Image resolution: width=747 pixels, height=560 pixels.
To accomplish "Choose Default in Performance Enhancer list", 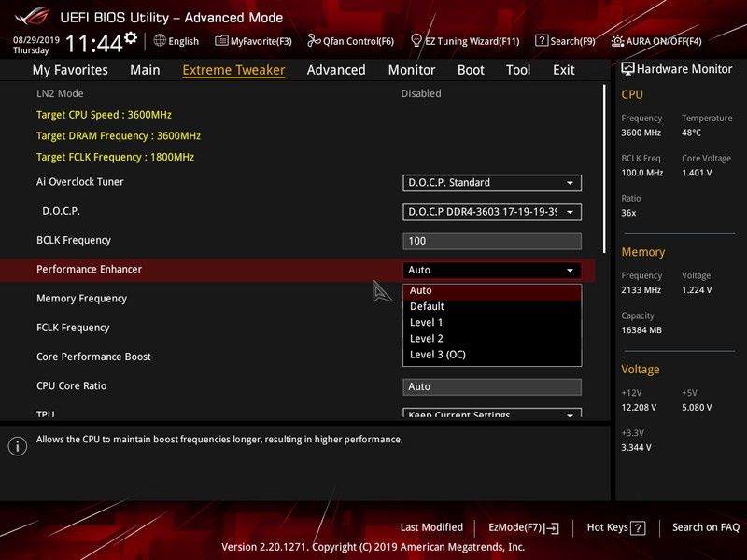I will click(492, 307).
